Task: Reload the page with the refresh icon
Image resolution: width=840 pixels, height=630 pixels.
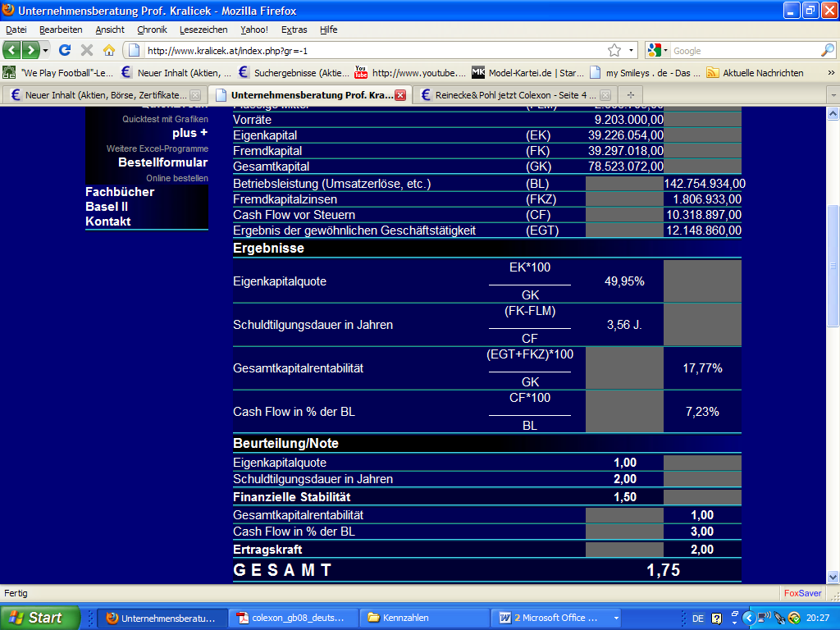Action: [x=65, y=50]
